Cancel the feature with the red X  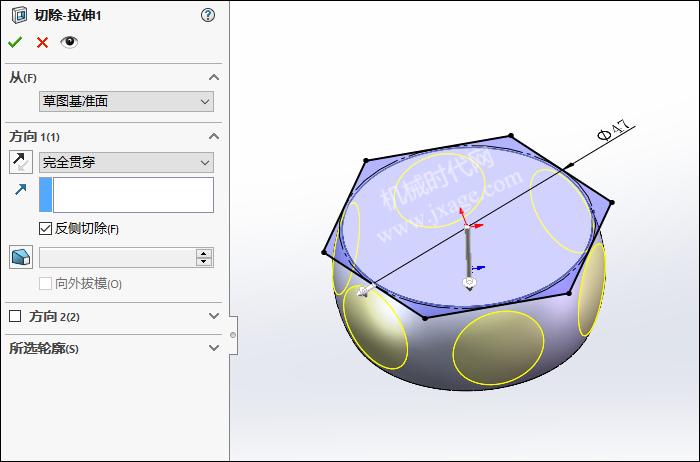coord(42,42)
